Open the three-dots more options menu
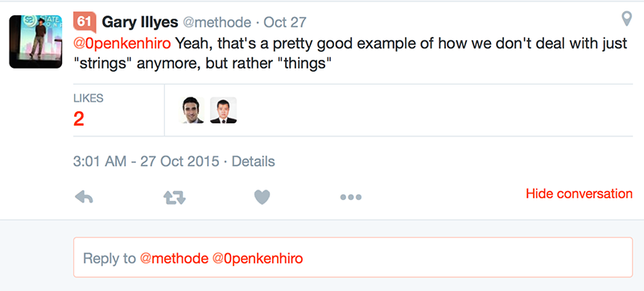 tap(351, 197)
